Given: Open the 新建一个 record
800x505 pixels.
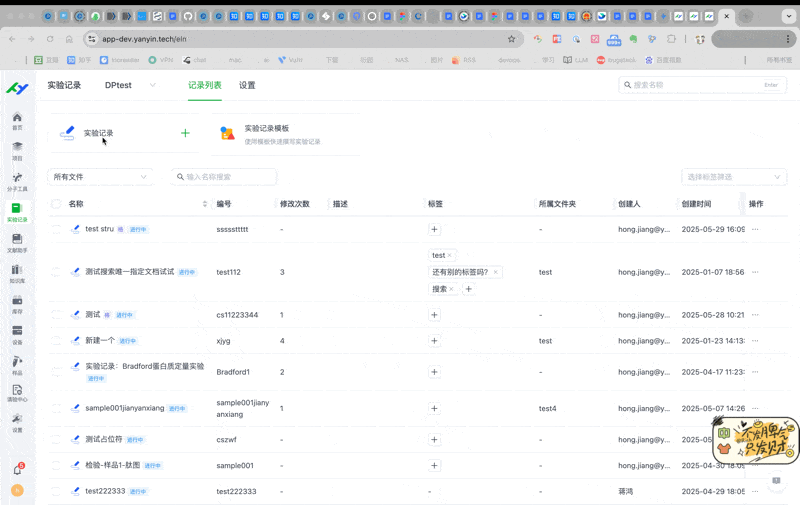Looking at the screenshot, I should 100,340.
